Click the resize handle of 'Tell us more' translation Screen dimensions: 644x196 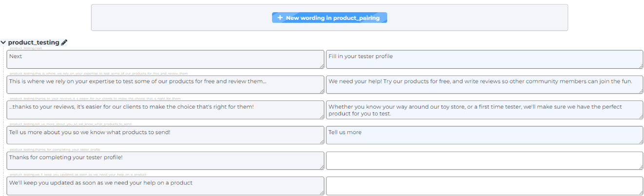pyautogui.click(x=641, y=142)
